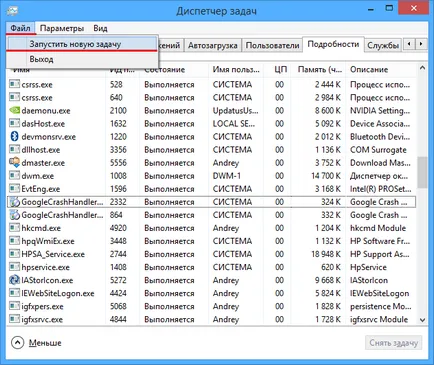The width and height of the screenshot is (434, 365).
Task: Click the EvtEng.exe process icon
Action: click(14, 189)
